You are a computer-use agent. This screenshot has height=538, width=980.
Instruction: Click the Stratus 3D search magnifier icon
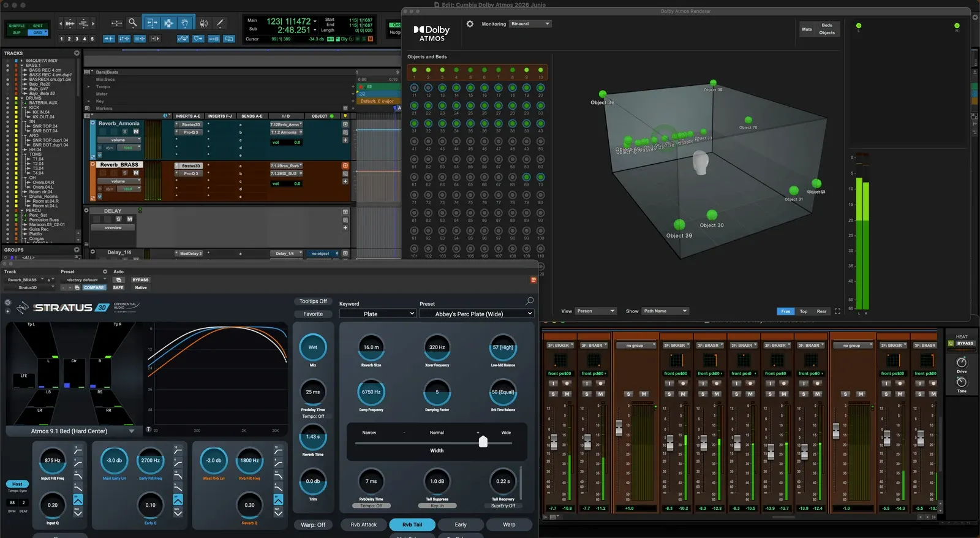pyautogui.click(x=529, y=301)
